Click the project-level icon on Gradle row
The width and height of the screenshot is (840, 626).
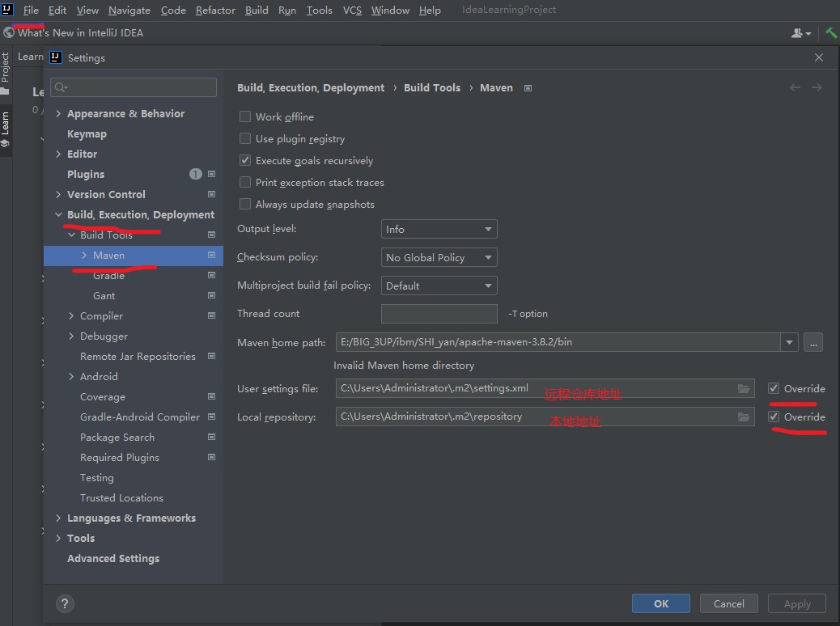211,275
